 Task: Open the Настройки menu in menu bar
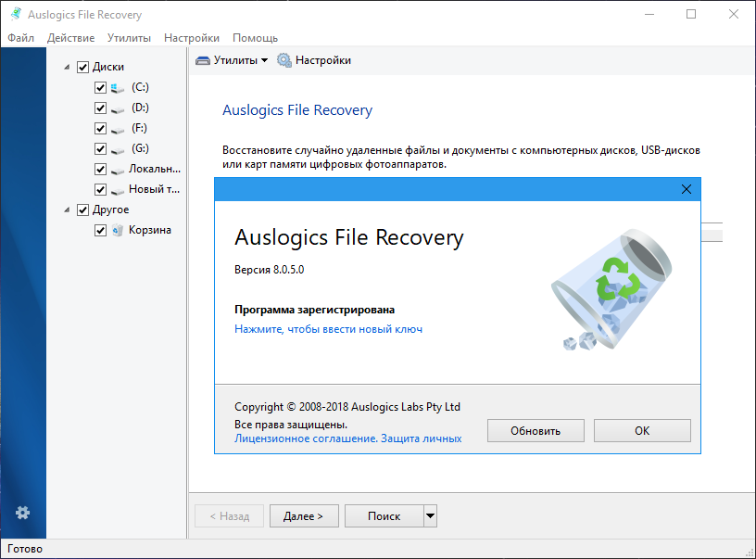coord(192,38)
